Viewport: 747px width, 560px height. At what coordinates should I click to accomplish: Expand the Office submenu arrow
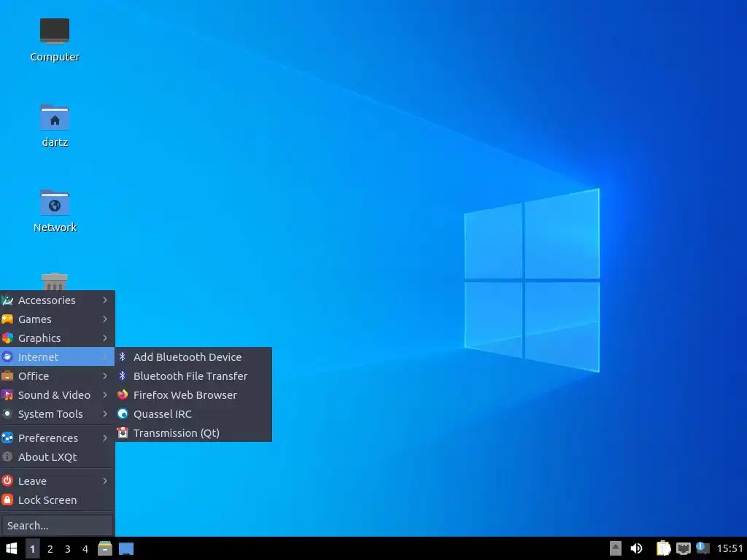105,376
